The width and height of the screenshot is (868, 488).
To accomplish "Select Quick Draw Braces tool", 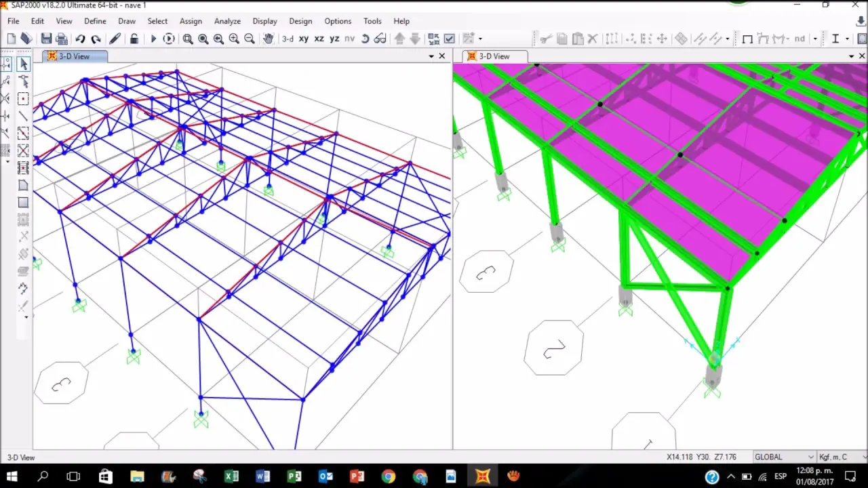I will pyautogui.click(x=23, y=150).
